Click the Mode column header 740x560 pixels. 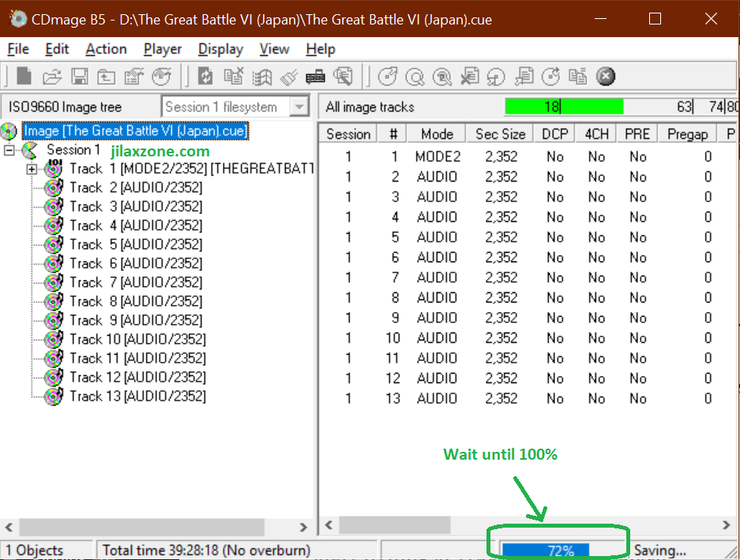coord(437,134)
